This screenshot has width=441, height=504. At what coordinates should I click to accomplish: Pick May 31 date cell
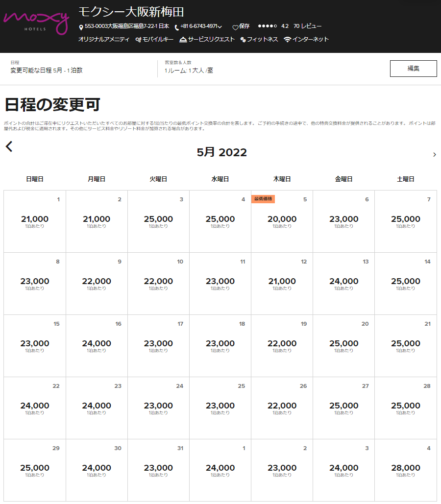tap(158, 470)
